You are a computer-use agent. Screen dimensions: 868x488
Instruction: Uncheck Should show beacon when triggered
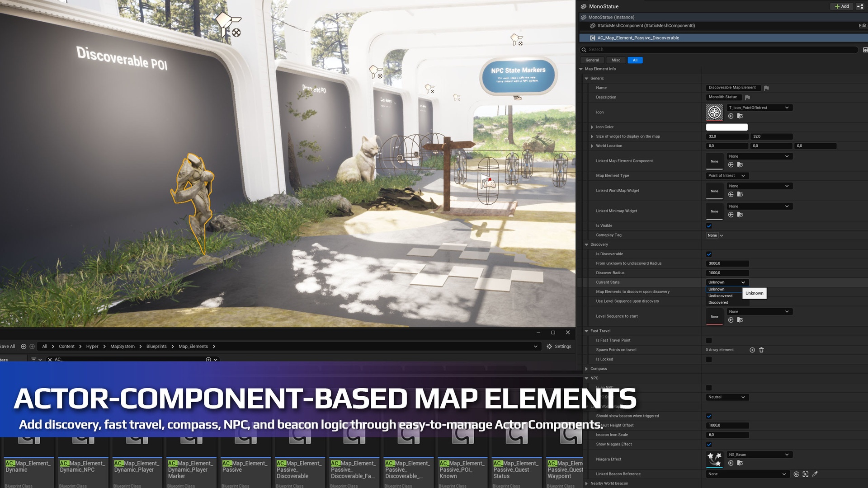click(708, 416)
